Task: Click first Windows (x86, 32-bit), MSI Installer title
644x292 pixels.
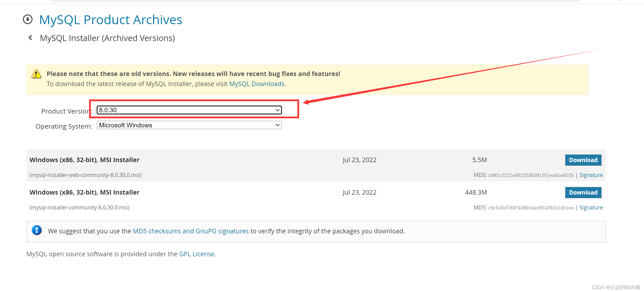Action: pos(84,160)
